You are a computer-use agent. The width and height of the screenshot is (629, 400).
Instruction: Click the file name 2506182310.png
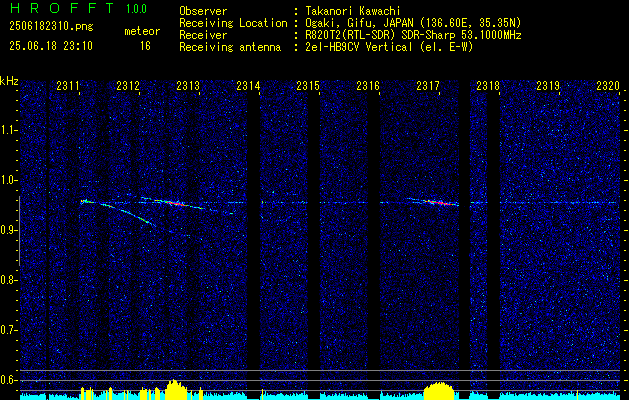pyautogui.click(x=51, y=27)
